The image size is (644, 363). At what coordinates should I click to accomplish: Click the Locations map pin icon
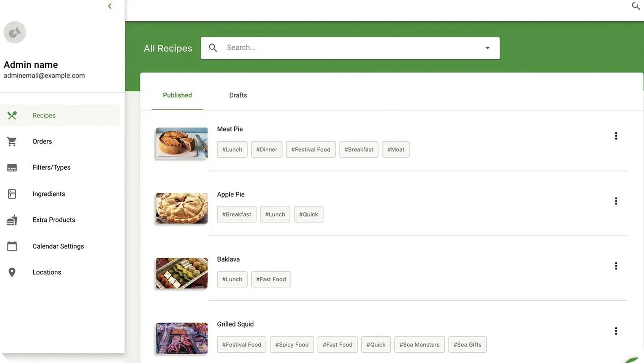click(12, 272)
